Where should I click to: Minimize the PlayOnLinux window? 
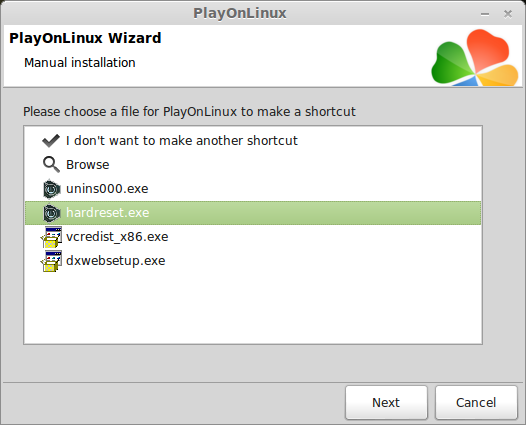click(x=485, y=14)
